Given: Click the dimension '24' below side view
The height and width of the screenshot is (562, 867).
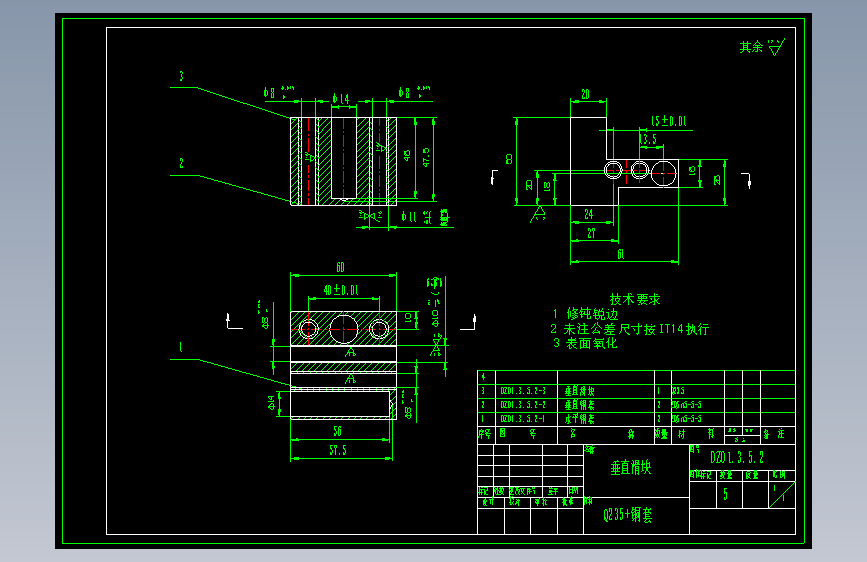Looking at the screenshot, I should click(589, 214).
